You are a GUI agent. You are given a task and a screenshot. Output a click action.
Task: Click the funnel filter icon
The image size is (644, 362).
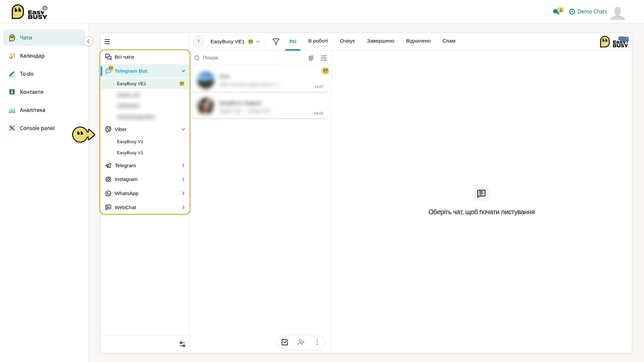tap(276, 42)
